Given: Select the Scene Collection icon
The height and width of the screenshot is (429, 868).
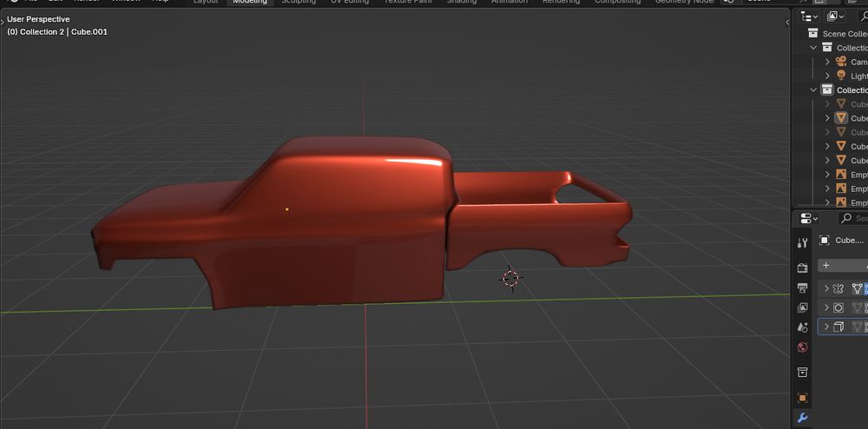Looking at the screenshot, I should click(812, 33).
